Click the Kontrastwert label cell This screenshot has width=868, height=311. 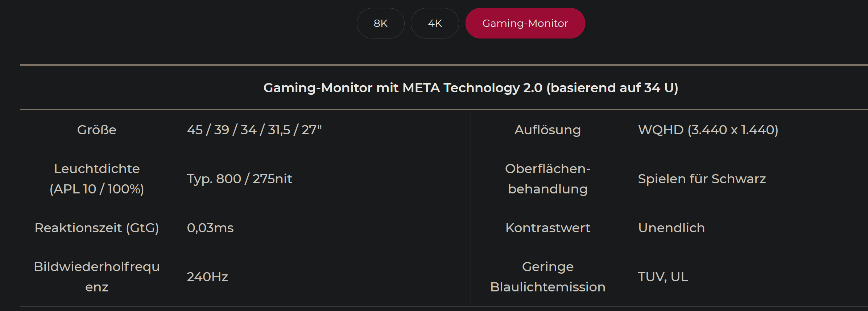point(547,228)
